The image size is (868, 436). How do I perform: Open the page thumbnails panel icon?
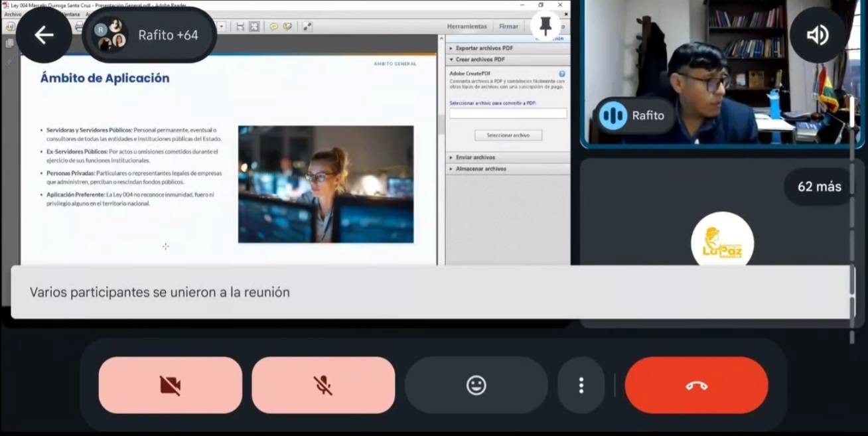coord(9,43)
